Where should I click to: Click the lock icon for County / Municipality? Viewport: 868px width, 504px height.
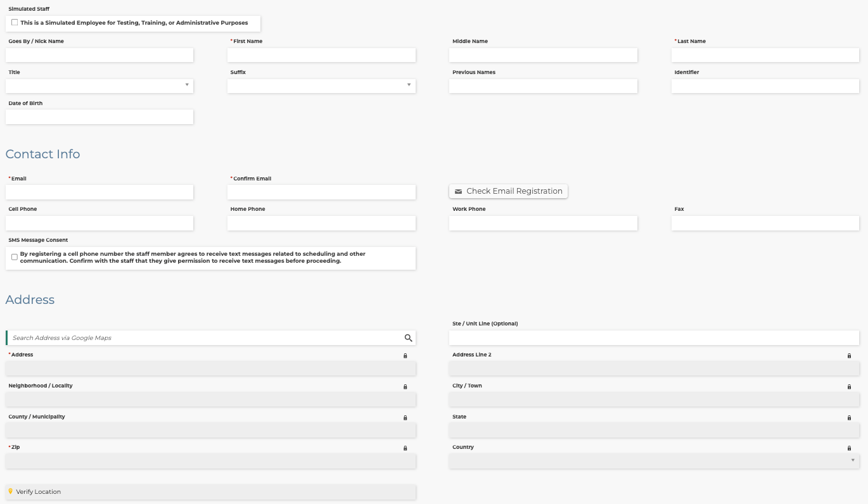click(405, 418)
